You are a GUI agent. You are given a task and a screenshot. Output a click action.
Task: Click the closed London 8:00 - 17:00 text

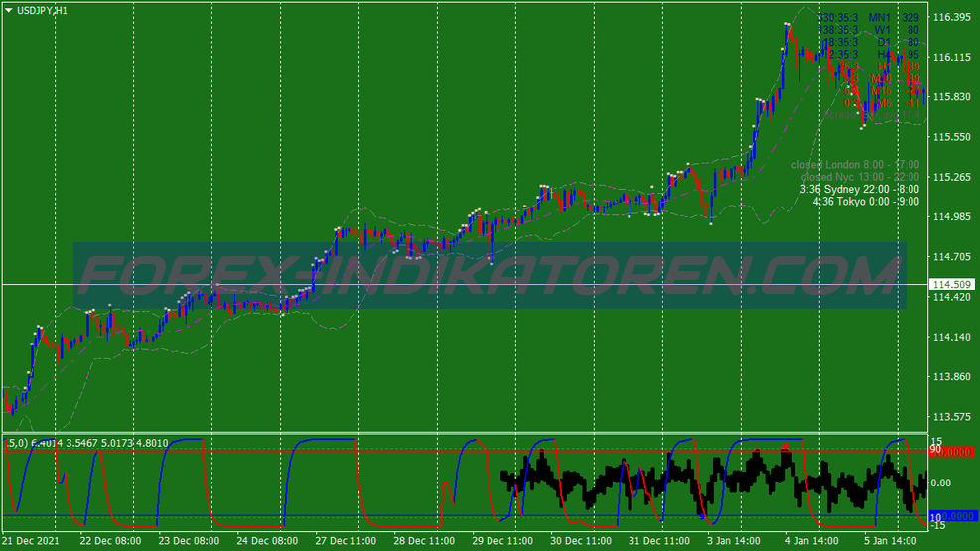click(856, 165)
